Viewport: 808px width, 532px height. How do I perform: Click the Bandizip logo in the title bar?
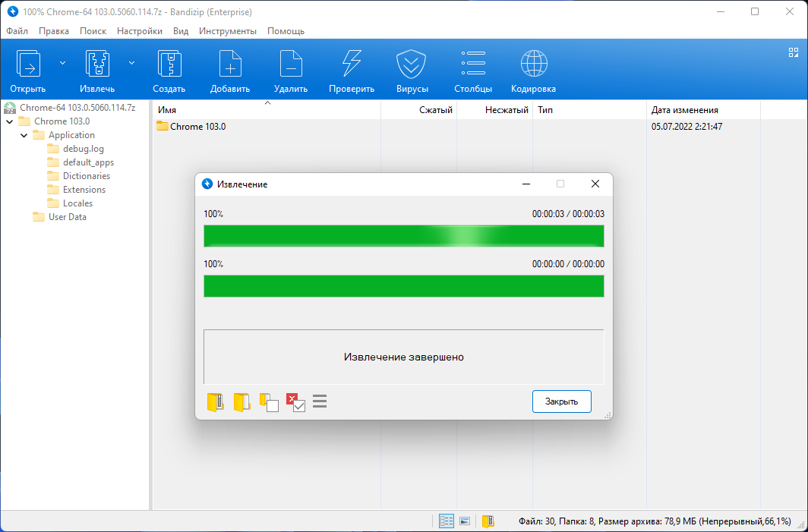click(12, 11)
